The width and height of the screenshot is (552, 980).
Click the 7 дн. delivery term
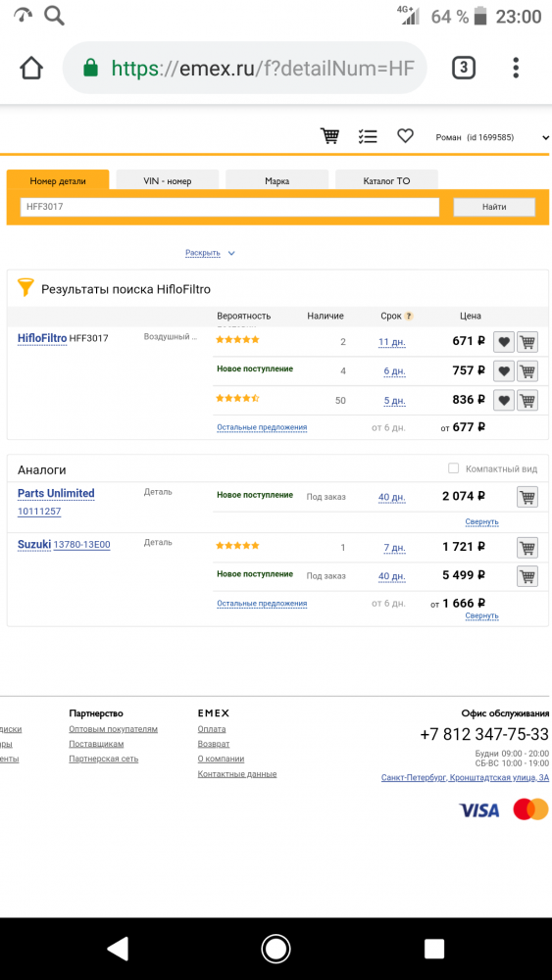394,548
